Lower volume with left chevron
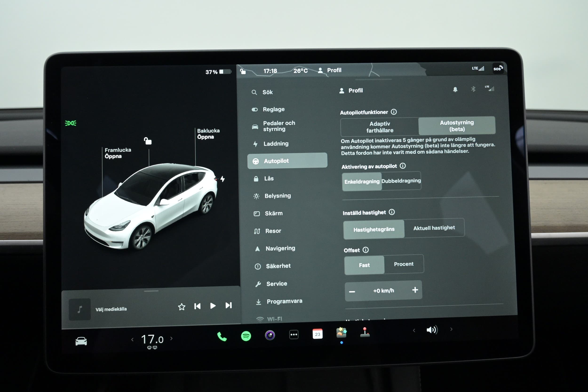The height and width of the screenshot is (392, 588). tap(414, 330)
